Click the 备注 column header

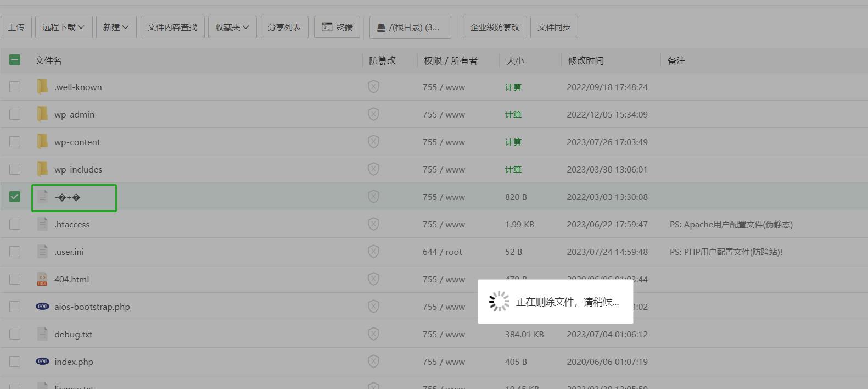(676, 60)
